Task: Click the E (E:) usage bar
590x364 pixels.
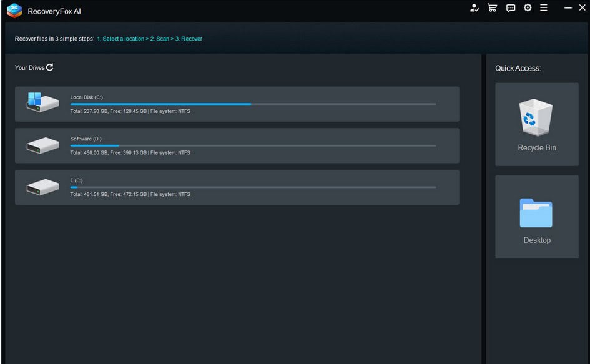Action: click(x=253, y=187)
